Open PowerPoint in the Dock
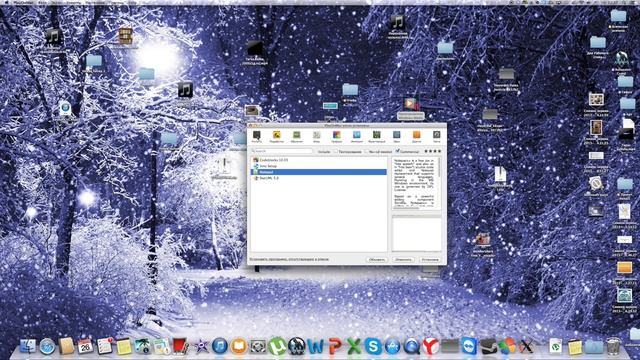Image resolution: width=640 pixels, height=360 pixels. click(x=335, y=346)
